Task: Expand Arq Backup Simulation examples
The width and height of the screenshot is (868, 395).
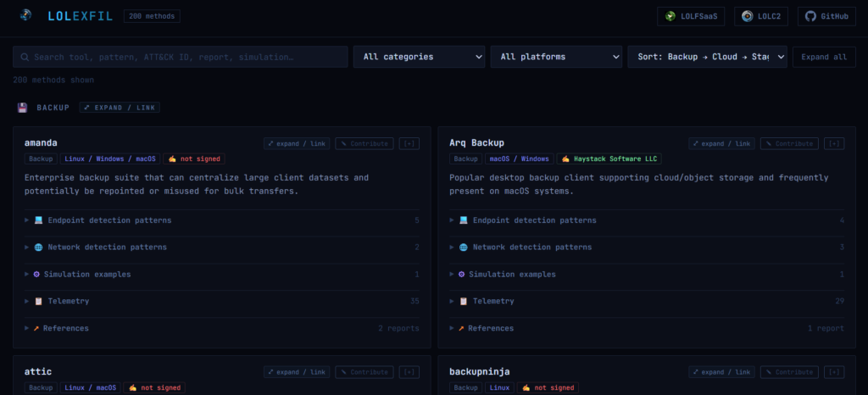Action: click(647, 275)
